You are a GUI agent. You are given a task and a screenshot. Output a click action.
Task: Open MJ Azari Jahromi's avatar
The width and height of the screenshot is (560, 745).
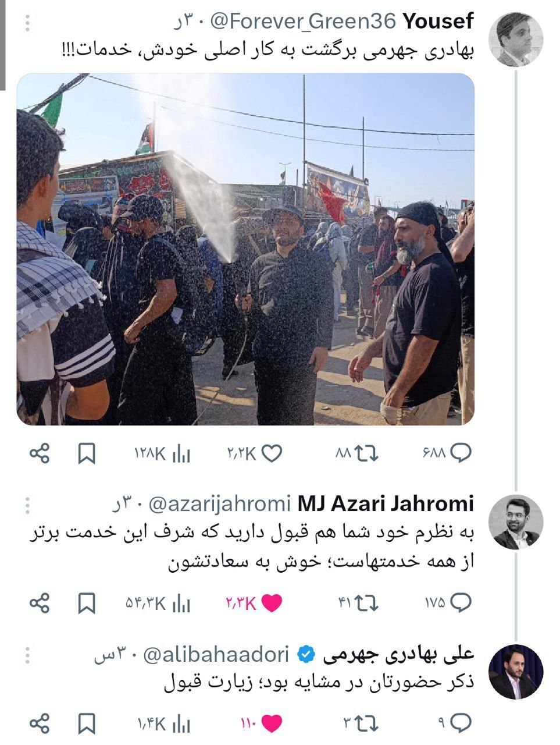516,522
